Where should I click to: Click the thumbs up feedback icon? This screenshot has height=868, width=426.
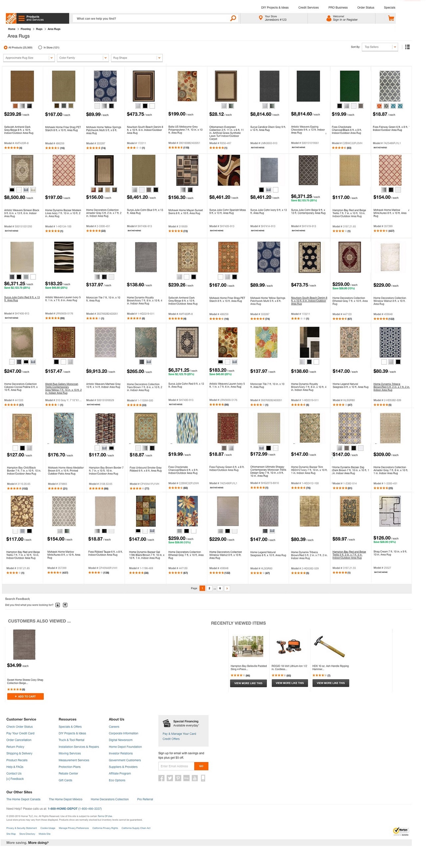tap(58, 605)
